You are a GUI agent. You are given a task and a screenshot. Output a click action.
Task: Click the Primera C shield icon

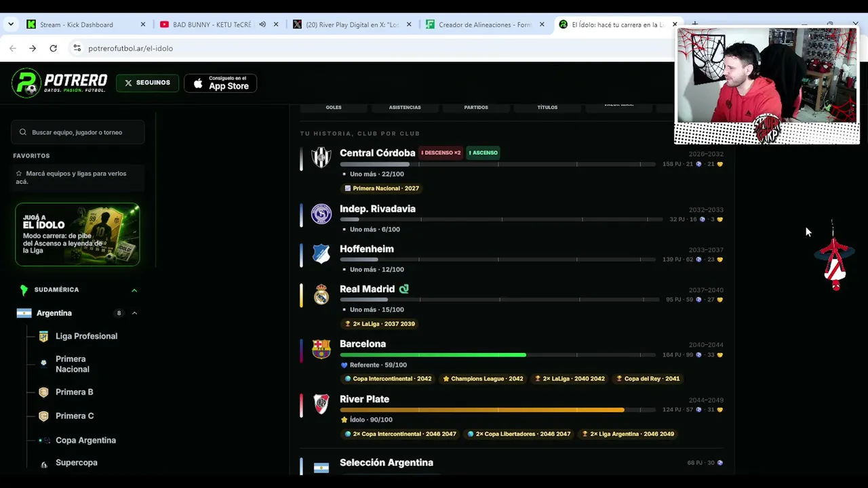coord(43,416)
